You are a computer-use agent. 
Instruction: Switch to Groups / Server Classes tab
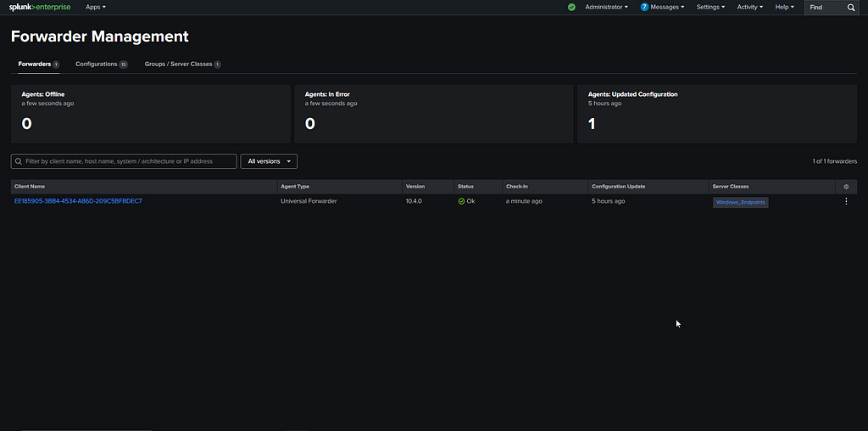[x=183, y=64]
